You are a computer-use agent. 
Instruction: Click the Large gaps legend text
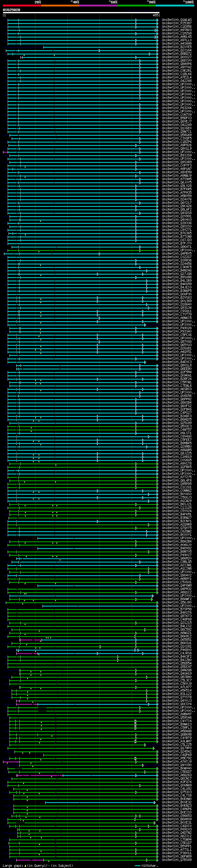(38, 866)
